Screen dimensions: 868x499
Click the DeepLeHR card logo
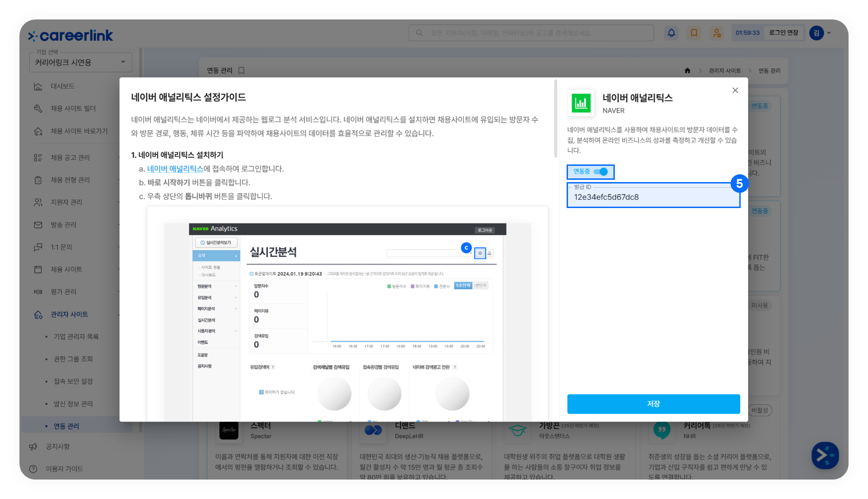tap(373, 430)
